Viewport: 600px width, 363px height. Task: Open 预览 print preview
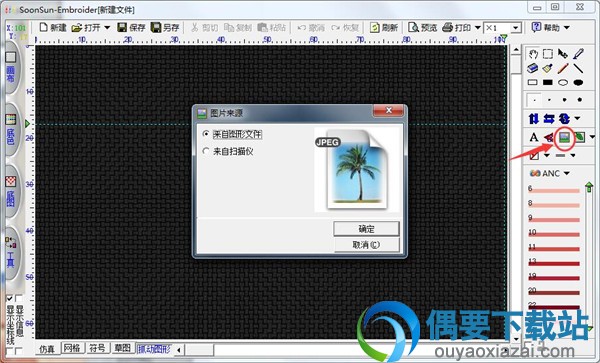(x=422, y=28)
